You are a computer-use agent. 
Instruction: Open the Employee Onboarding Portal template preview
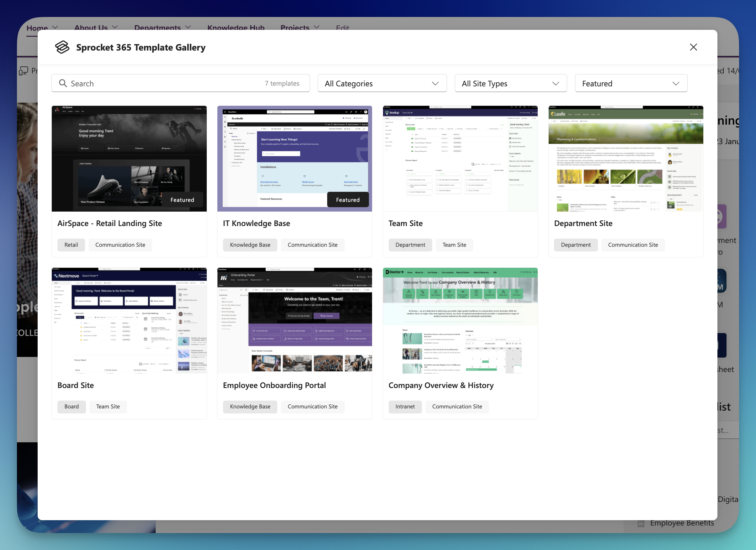tap(294, 321)
